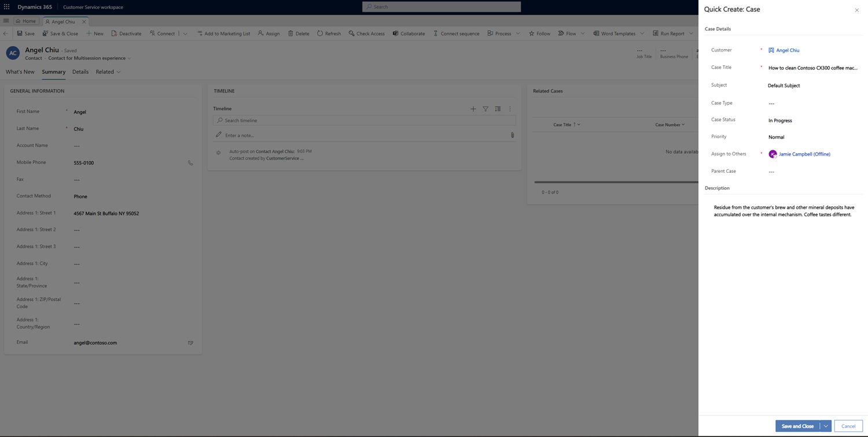The image size is (868, 437).
Task: Open the Dynamics 365 app launcher waffle
Action: tap(7, 7)
